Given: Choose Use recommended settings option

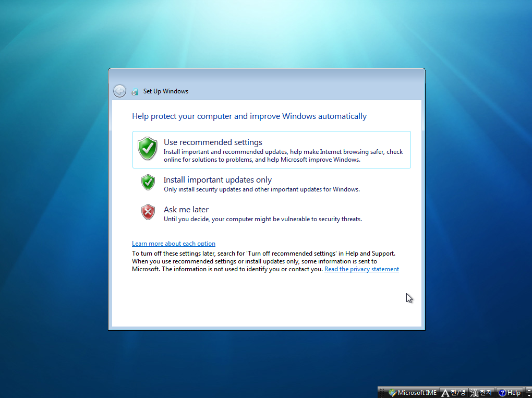Looking at the screenshot, I should (271, 150).
